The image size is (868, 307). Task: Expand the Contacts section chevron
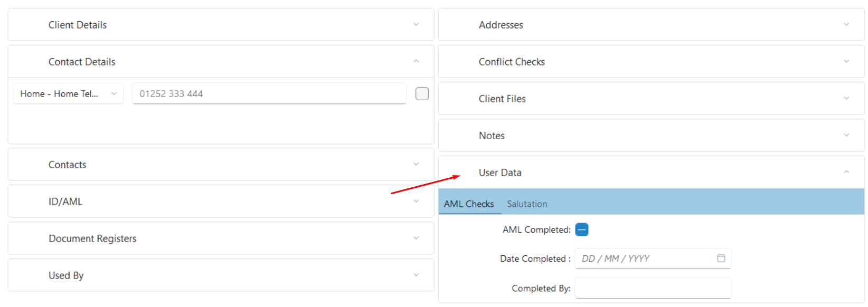pos(416,165)
